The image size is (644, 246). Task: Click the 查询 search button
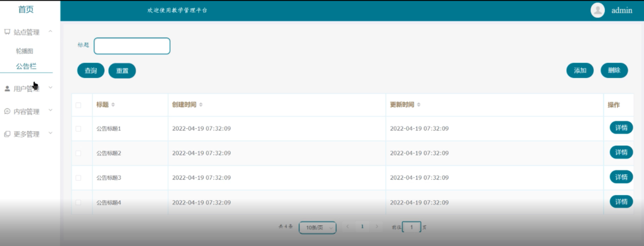click(91, 70)
